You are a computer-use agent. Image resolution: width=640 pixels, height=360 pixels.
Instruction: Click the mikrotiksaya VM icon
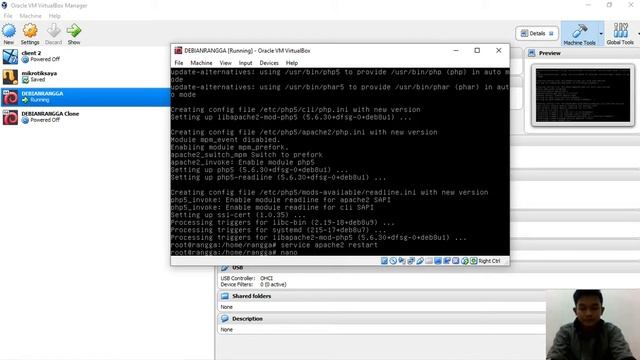[10, 77]
